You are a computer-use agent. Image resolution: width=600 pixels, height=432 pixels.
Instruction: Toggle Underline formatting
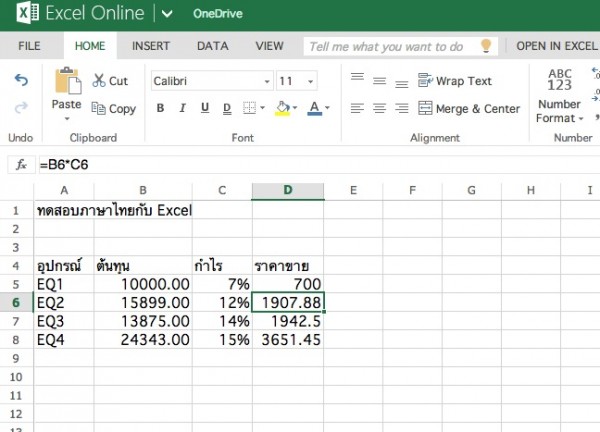click(205, 108)
